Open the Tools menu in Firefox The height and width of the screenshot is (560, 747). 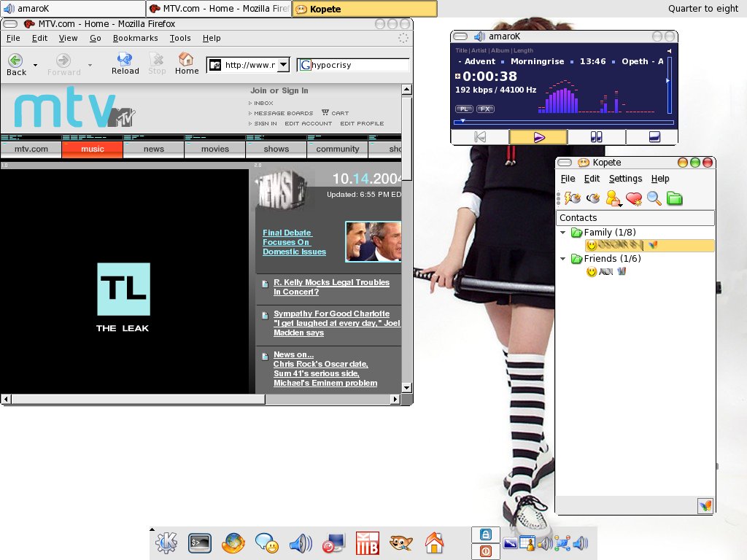pos(180,38)
